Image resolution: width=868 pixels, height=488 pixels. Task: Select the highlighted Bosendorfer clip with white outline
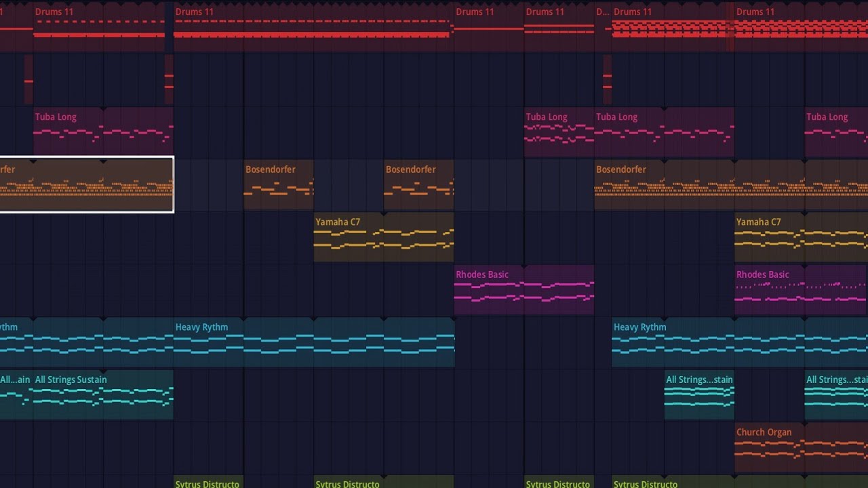click(x=87, y=184)
